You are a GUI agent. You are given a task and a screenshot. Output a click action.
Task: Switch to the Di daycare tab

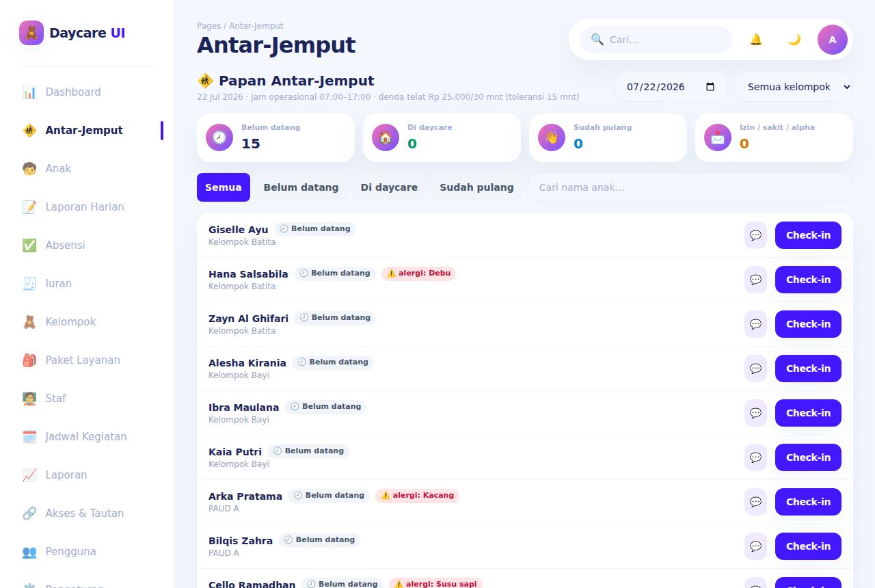(389, 187)
